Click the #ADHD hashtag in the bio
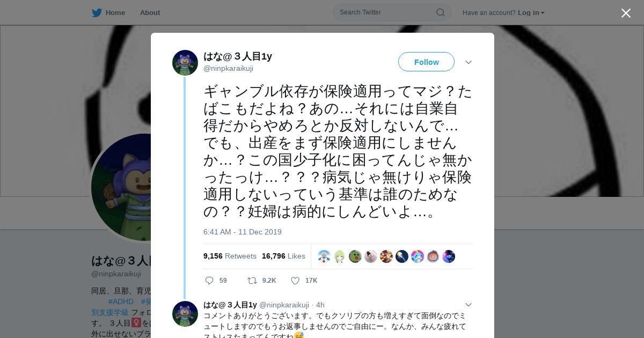644x338 pixels. point(121,302)
